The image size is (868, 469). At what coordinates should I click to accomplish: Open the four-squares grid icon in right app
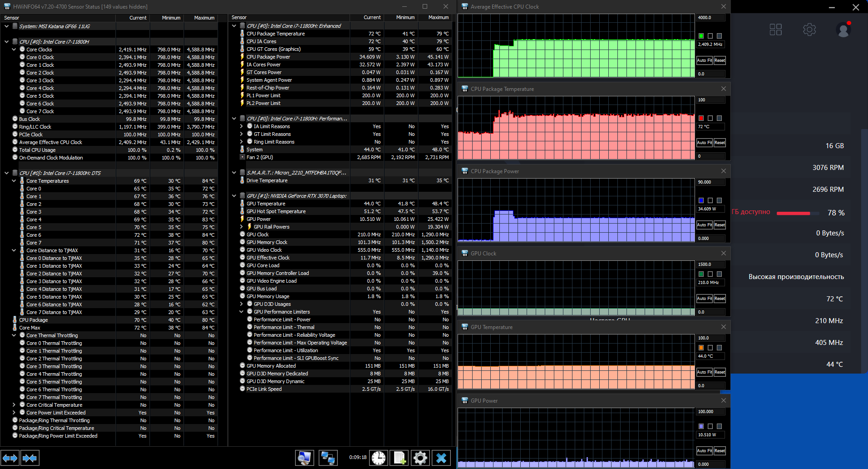pyautogui.click(x=776, y=30)
